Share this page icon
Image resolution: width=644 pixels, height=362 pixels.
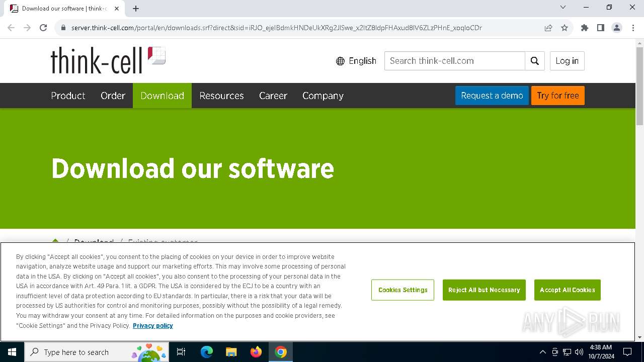[548, 28]
